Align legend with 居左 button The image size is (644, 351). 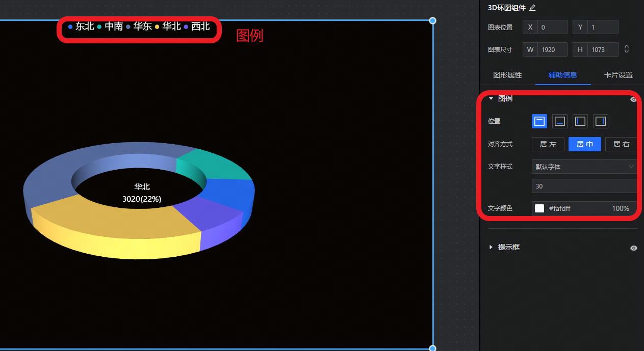tap(548, 145)
